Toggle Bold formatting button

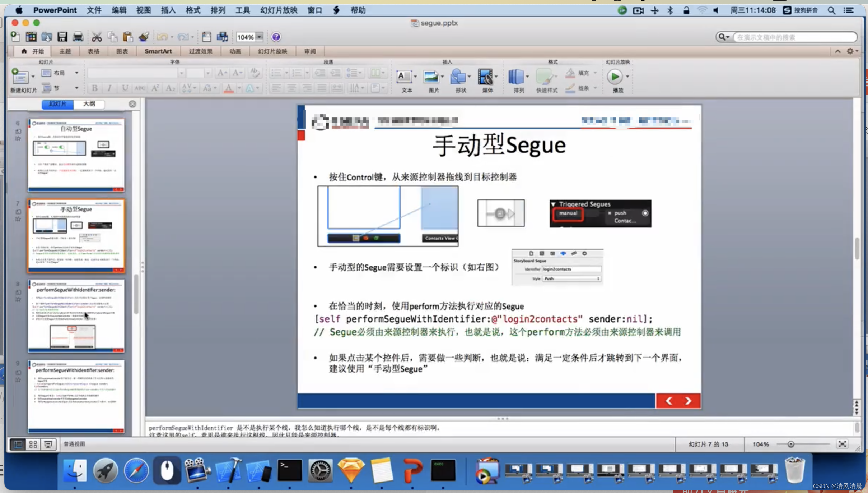[x=94, y=88]
